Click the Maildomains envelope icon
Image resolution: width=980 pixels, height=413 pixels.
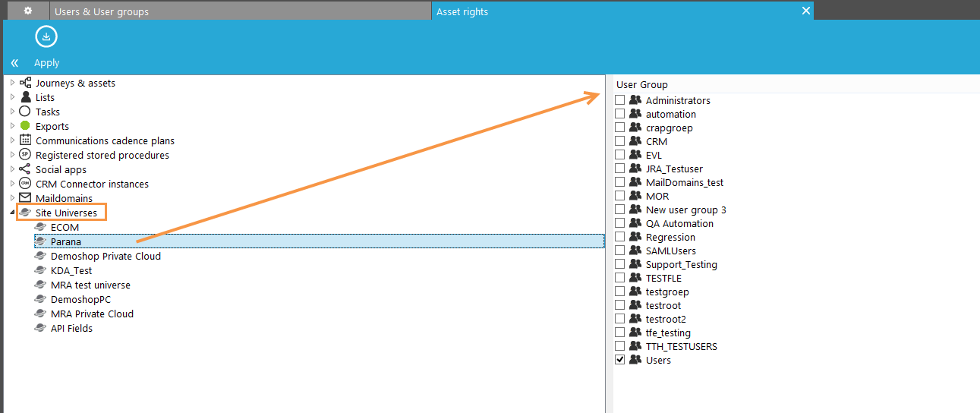click(25, 198)
